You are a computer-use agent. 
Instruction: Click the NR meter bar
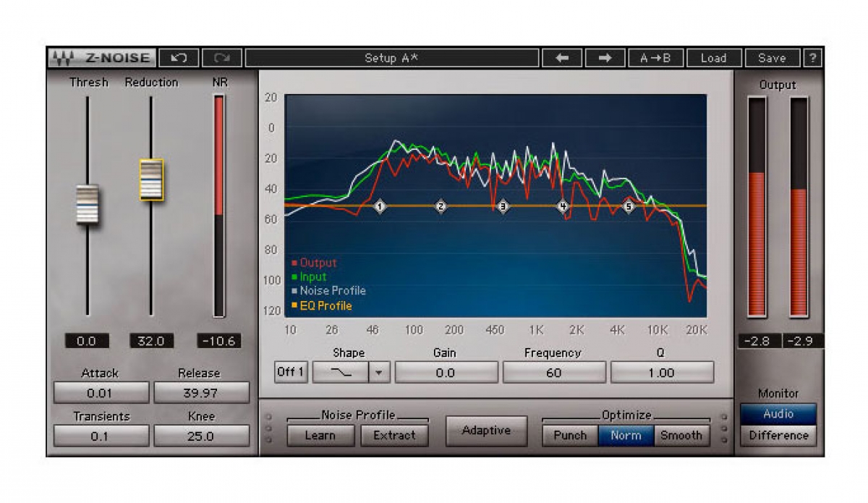(219, 206)
